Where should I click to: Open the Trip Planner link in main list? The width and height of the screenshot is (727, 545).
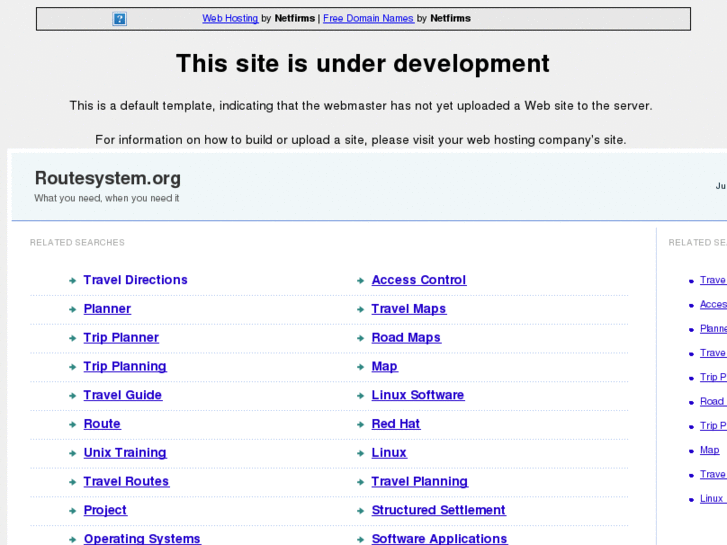(x=121, y=337)
